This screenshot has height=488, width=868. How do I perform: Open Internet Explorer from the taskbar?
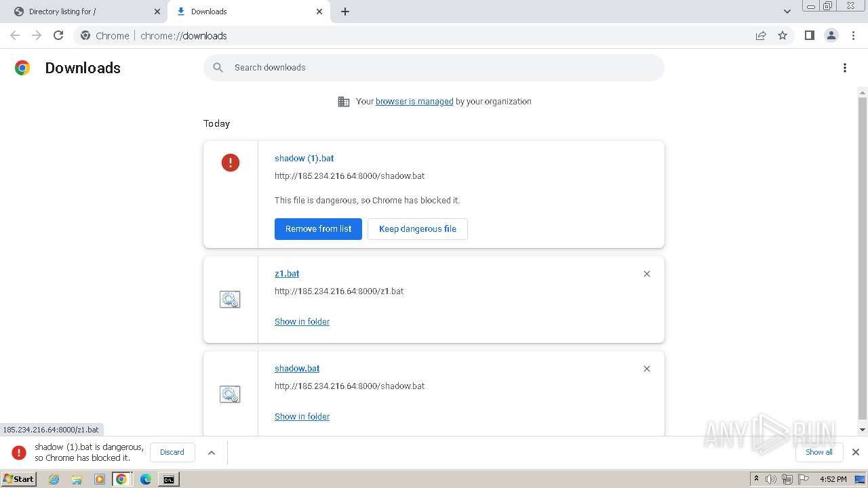pyautogui.click(x=54, y=479)
